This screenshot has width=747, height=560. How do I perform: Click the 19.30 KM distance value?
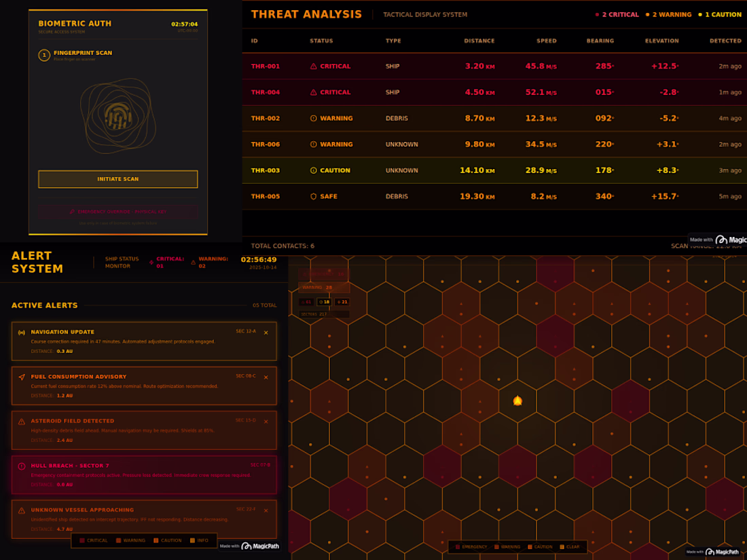click(x=477, y=196)
